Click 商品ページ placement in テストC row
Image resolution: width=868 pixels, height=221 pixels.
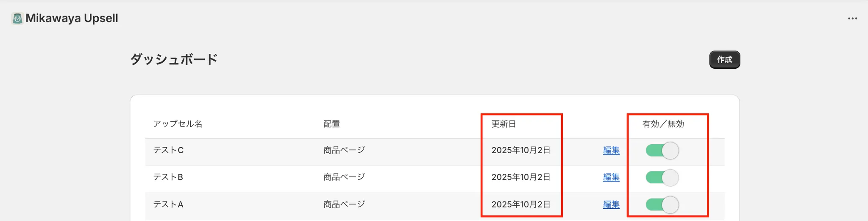pyautogui.click(x=344, y=150)
